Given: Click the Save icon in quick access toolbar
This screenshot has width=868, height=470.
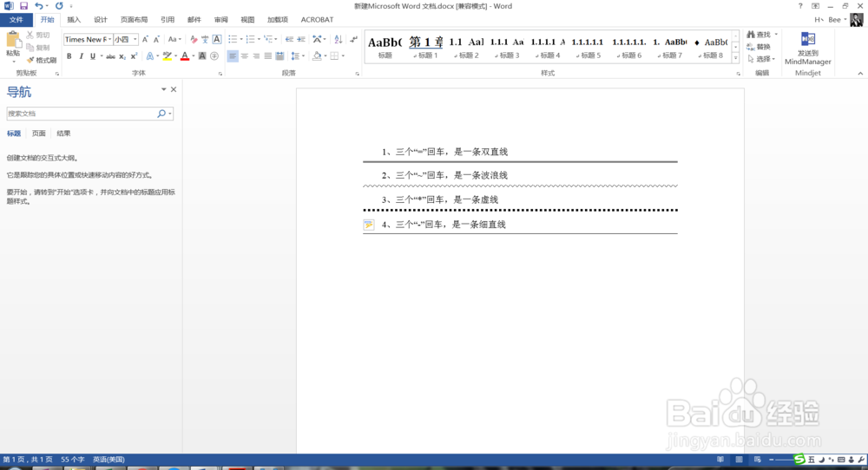Looking at the screenshot, I should tap(23, 6).
